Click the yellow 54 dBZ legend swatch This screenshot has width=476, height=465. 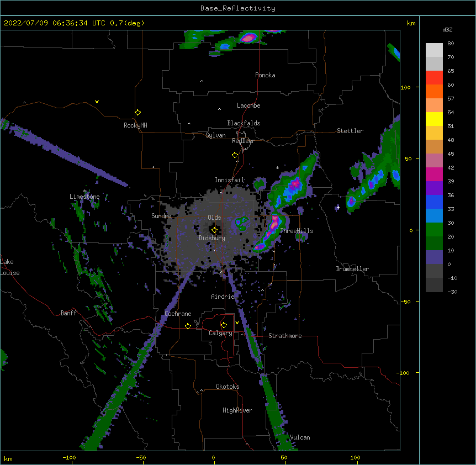(434, 119)
